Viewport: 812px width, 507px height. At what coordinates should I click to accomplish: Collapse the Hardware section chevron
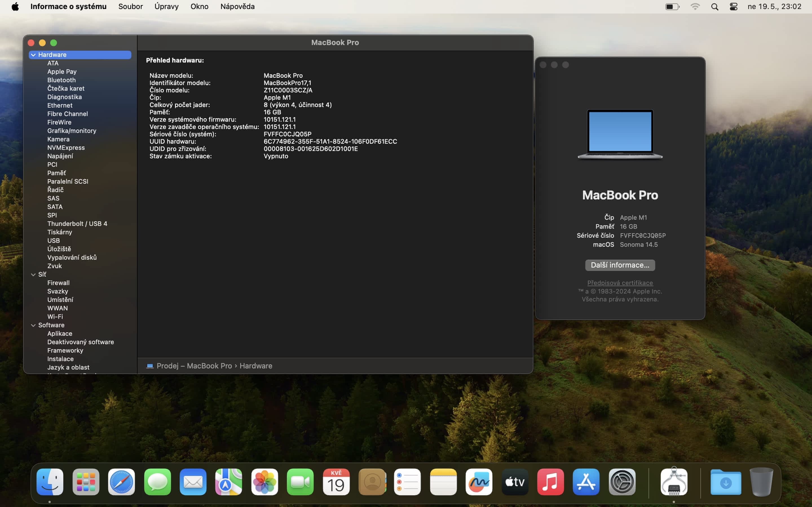pos(33,55)
